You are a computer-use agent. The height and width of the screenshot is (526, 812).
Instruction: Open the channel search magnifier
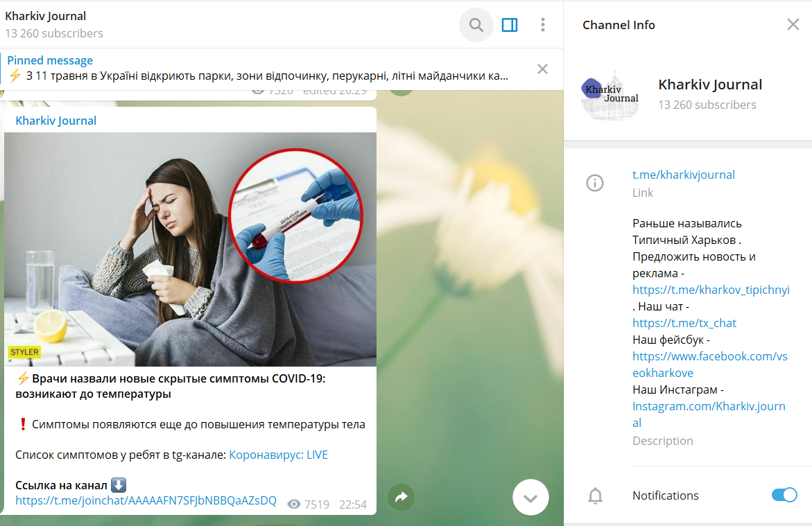(x=476, y=25)
